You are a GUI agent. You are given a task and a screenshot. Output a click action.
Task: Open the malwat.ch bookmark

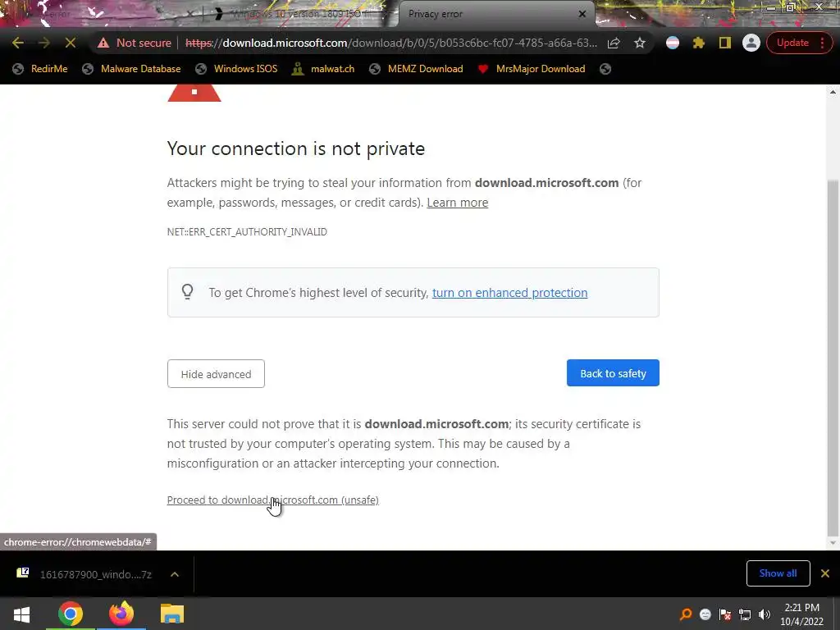pos(323,69)
